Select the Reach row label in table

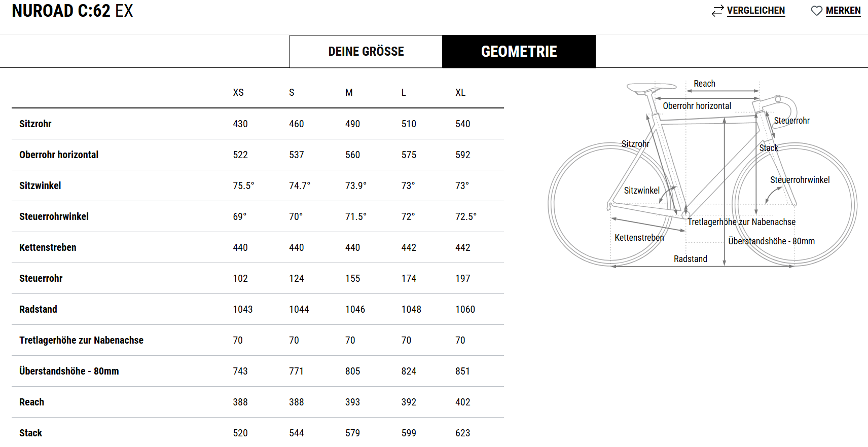(x=31, y=402)
